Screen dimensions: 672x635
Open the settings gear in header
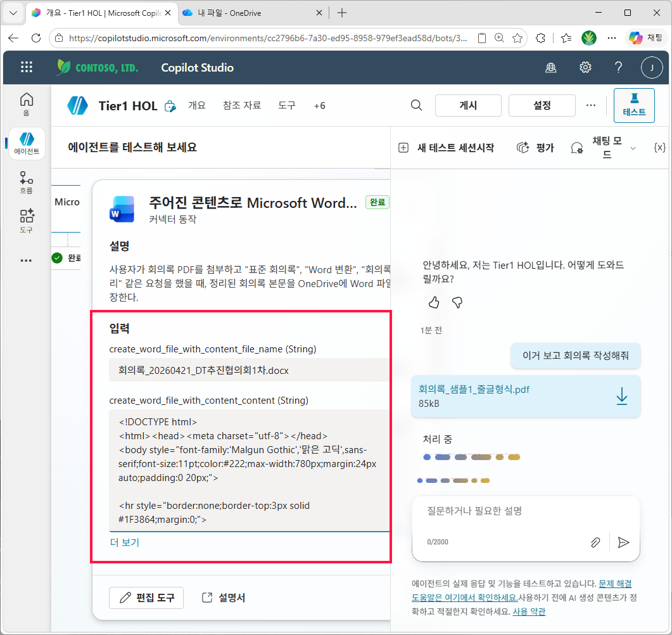pos(585,67)
